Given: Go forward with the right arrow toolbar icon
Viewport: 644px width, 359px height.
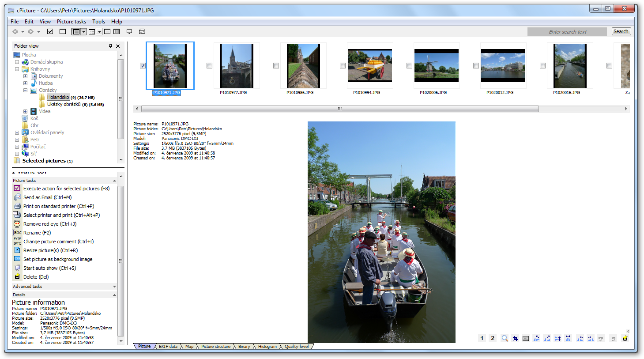Looking at the screenshot, I should pyautogui.click(x=30, y=31).
